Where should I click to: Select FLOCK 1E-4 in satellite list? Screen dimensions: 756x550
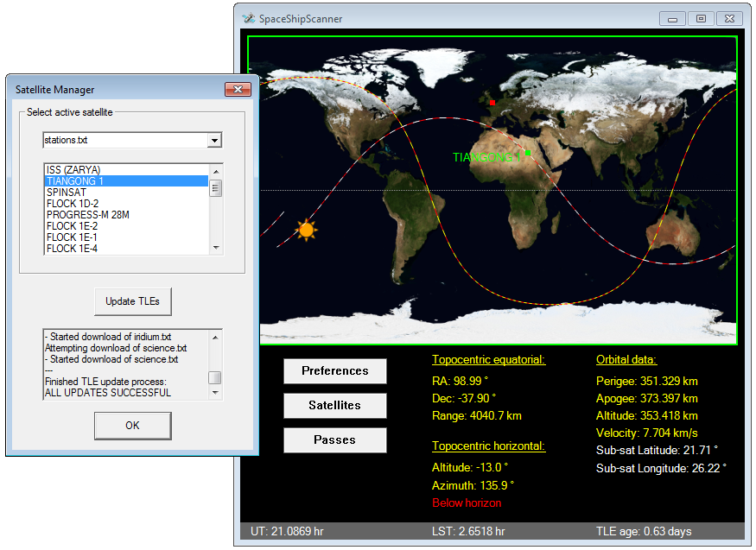[126, 249]
